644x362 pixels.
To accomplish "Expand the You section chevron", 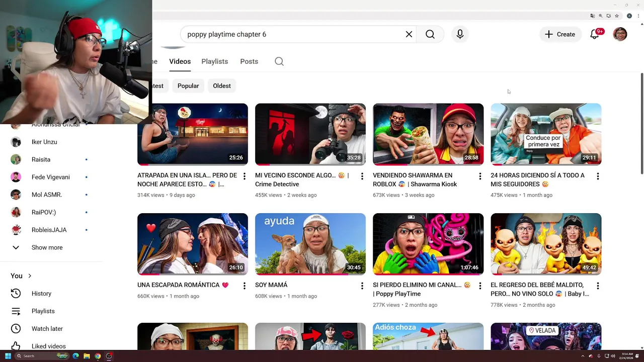I will 30,276.
